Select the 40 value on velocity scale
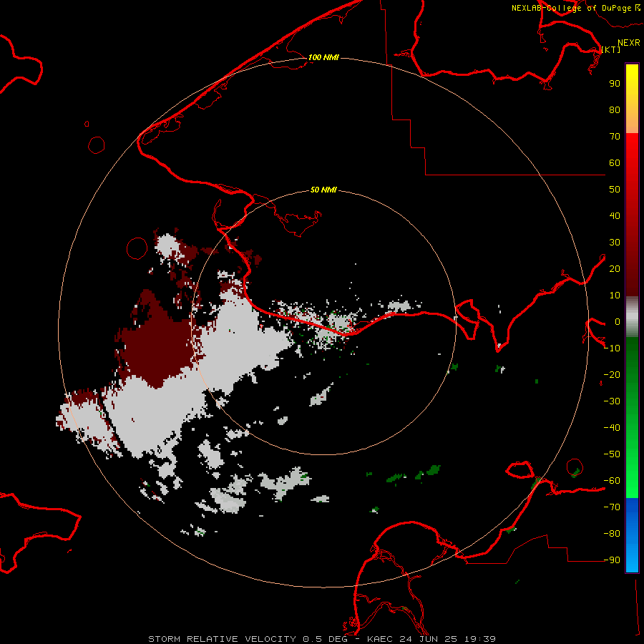 (x=615, y=215)
